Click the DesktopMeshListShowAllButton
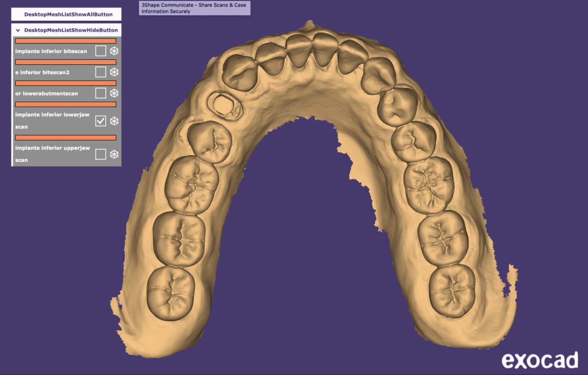Viewport: 588px width, 375px height. pos(68,14)
